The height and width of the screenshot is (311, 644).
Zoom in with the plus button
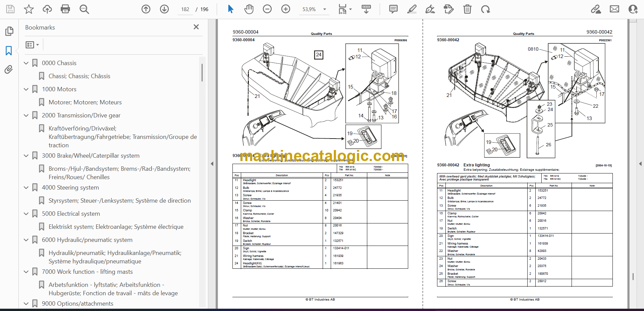286,9
